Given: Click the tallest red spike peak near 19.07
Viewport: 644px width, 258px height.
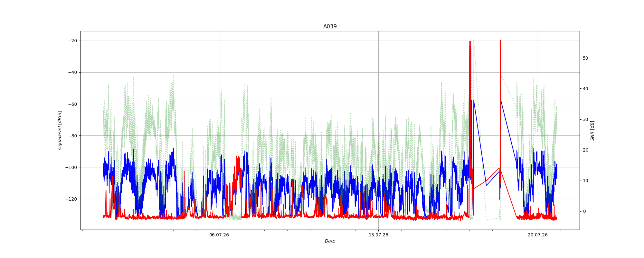Looking at the screenshot, I should click(x=500, y=41).
